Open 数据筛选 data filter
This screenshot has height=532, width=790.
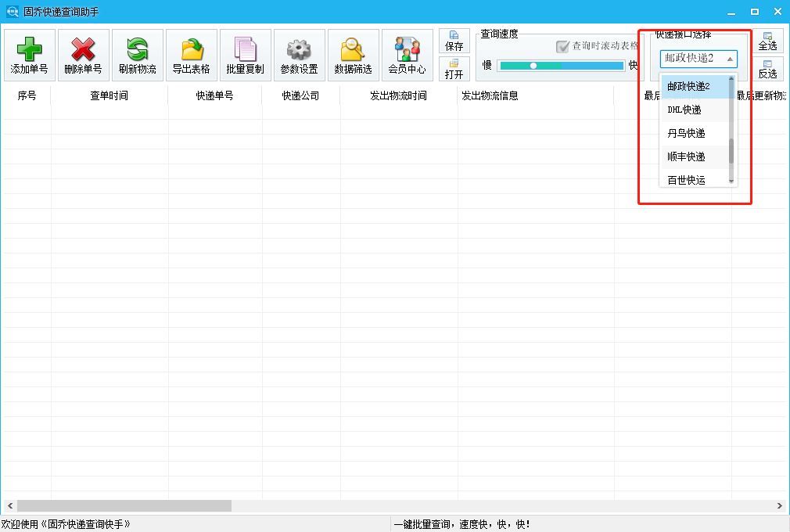[x=354, y=55]
